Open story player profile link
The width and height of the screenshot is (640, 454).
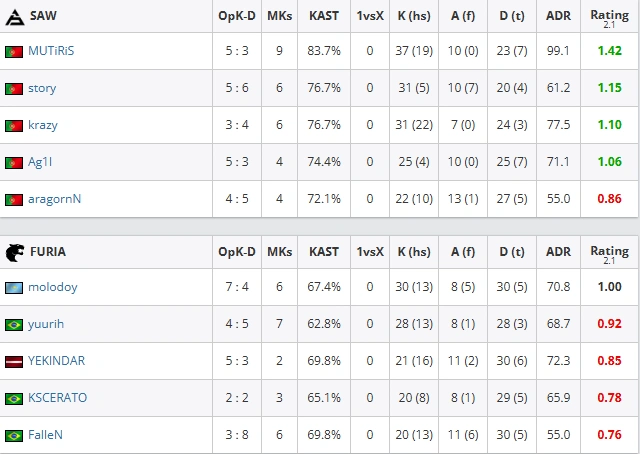[42, 88]
